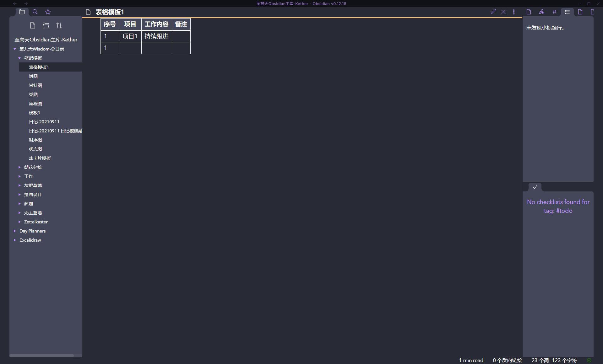
Task: Collapse the 笔记模板 folder
Action: pyautogui.click(x=19, y=58)
